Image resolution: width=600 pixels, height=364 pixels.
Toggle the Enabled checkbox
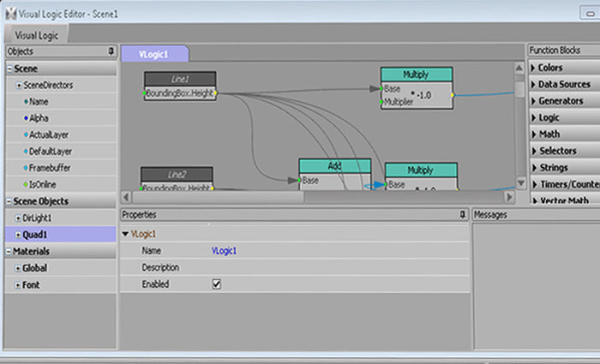click(x=217, y=283)
